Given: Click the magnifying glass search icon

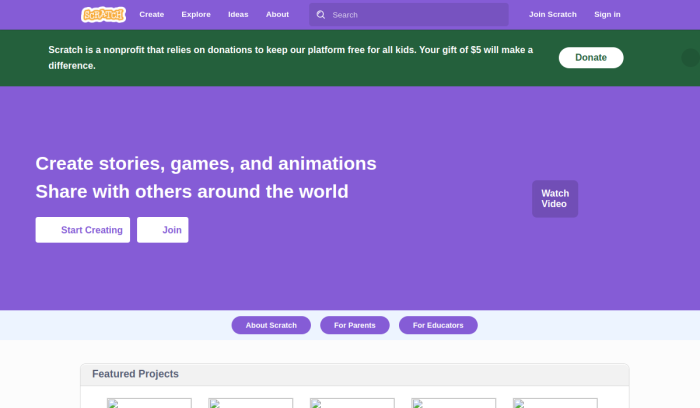Looking at the screenshot, I should click(x=320, y=15).
